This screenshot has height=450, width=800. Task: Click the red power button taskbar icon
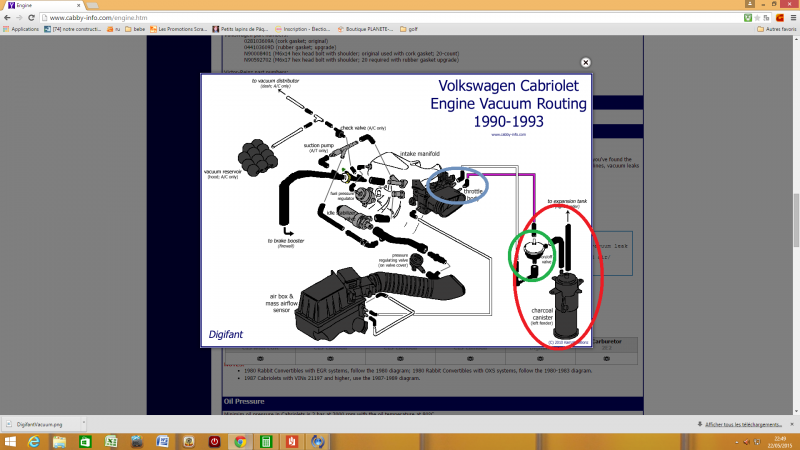(x=214, y=441)
